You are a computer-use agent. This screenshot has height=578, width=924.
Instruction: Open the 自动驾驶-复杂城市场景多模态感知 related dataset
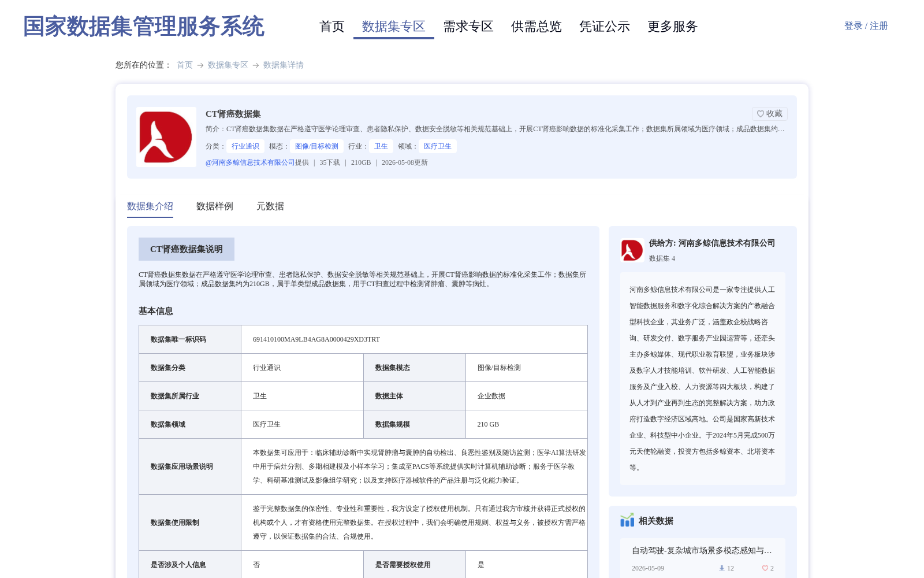click(x=702, y=550)
